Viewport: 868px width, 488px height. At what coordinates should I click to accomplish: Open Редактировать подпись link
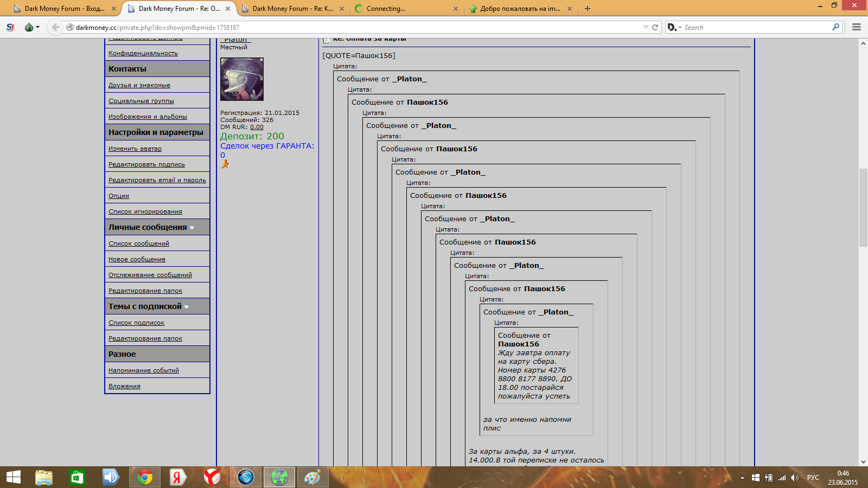point(146,164)
